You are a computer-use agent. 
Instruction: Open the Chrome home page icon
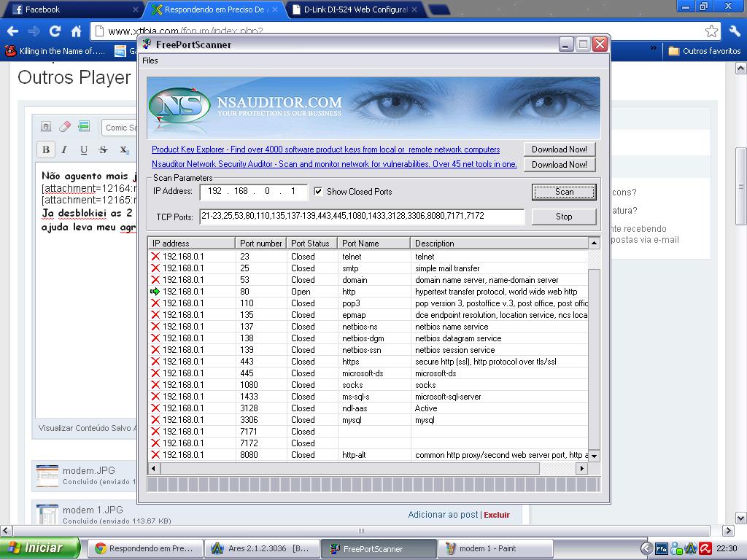(76, 31)
